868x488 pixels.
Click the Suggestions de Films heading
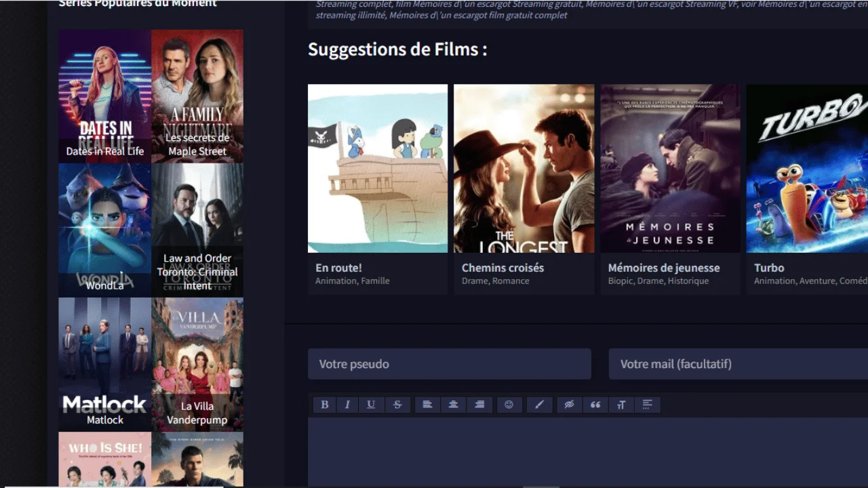click(x=397, y=49)
